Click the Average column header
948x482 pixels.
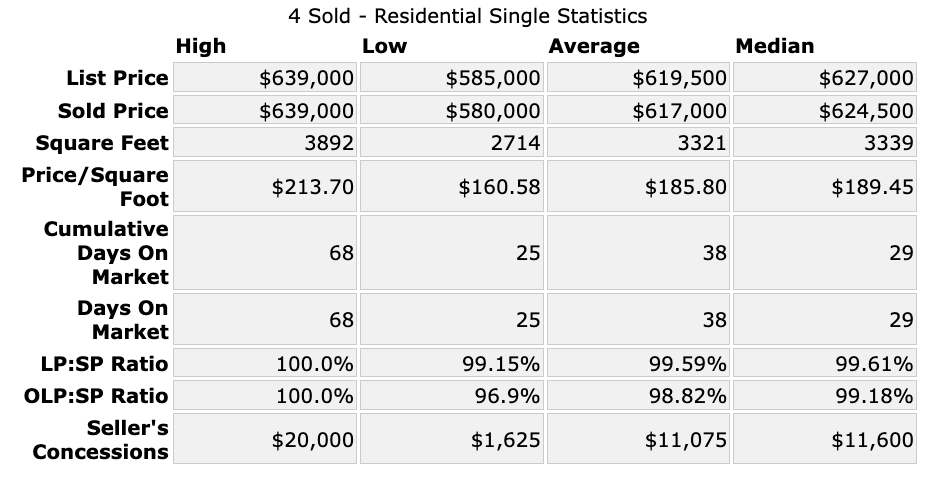(593, 46)
